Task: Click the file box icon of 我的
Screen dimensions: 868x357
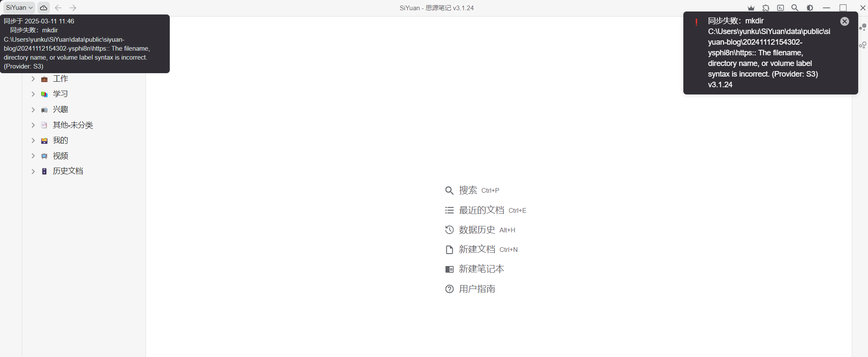Action: (x=44, y=140)
